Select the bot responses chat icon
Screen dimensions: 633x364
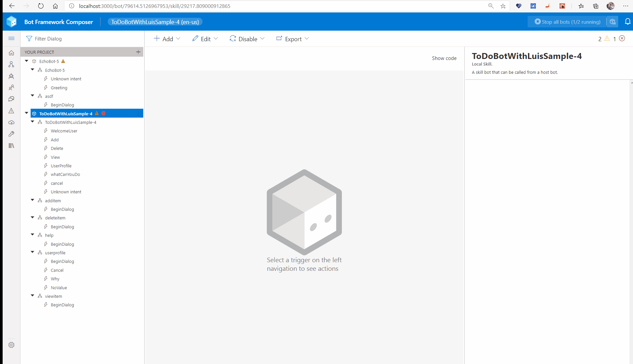(12, 99)
